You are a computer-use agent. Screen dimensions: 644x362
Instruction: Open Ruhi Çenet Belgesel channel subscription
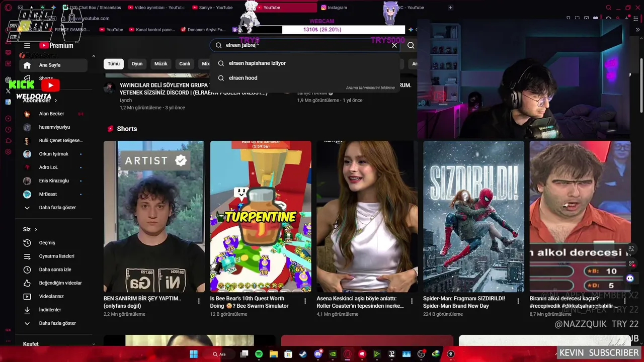tap(53, 140)
